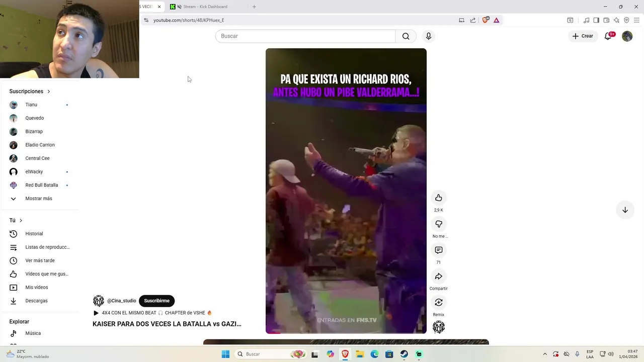644x362 pixels.
Task: Dislike the short with thumbs down
Action: [x=439, y=224]
